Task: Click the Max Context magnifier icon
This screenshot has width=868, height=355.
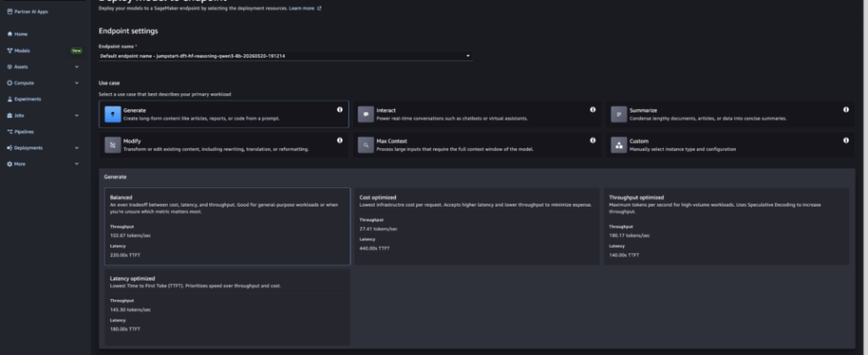Action: [365, 145]
